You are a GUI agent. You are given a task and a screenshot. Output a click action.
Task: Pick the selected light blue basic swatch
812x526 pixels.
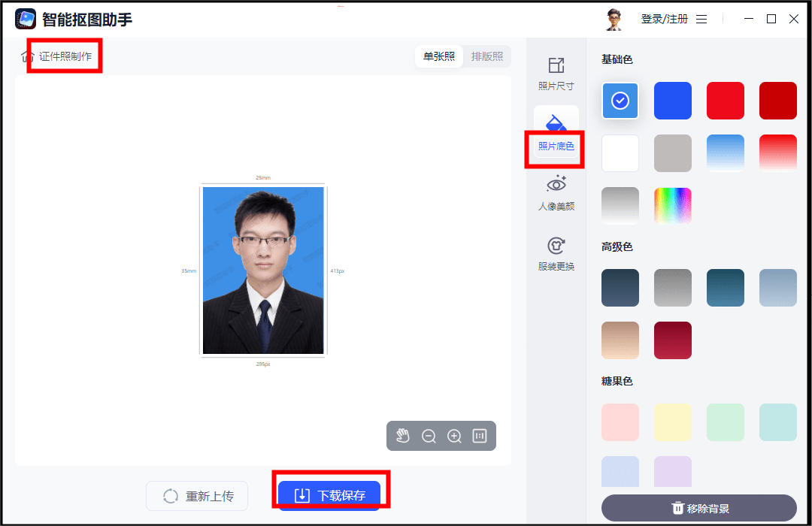click(x=620, y=101)
